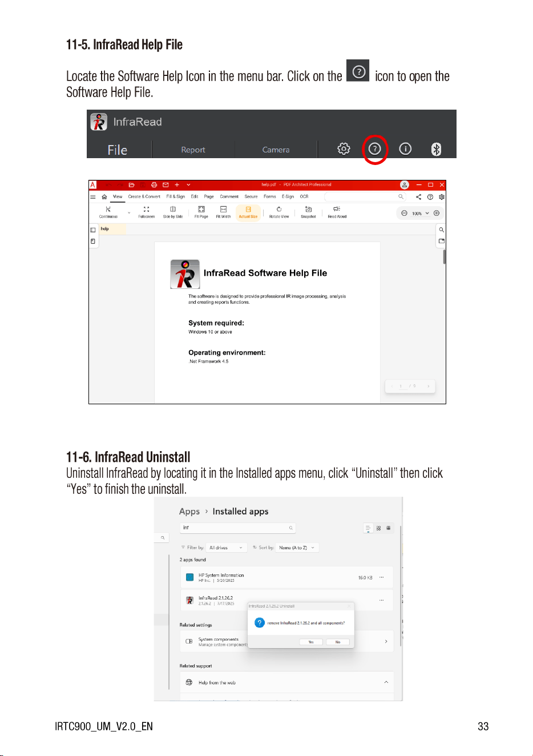Click the print icon in PDF Architect title bar

[x=154, y=184]
